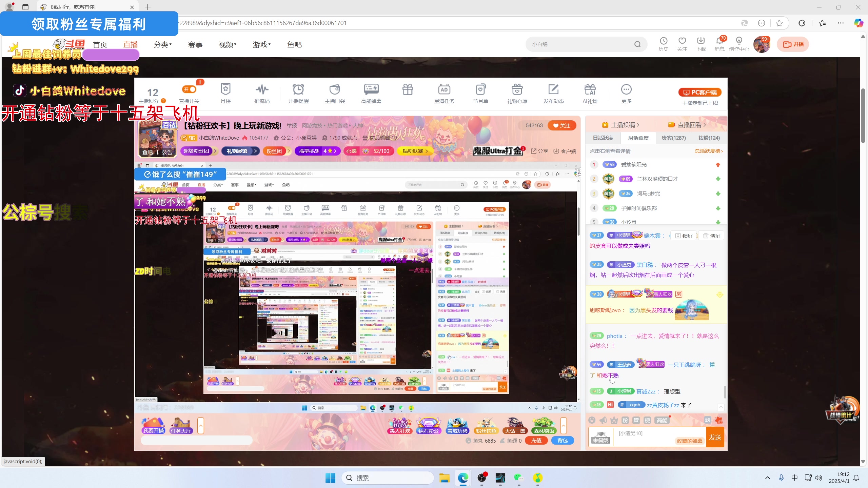Screen dimensions: 868x488
Task: Switch to the 贵宾(1287) tab
Action: coord(673,138)
